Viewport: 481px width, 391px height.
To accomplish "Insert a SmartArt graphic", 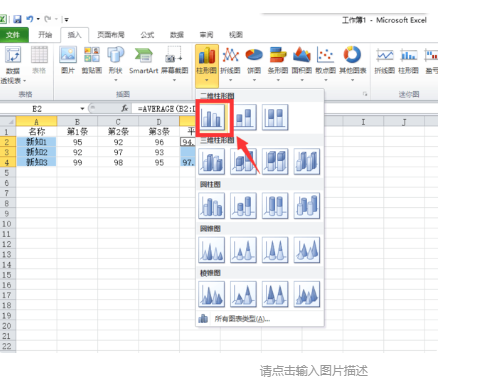I will point(144,60).
